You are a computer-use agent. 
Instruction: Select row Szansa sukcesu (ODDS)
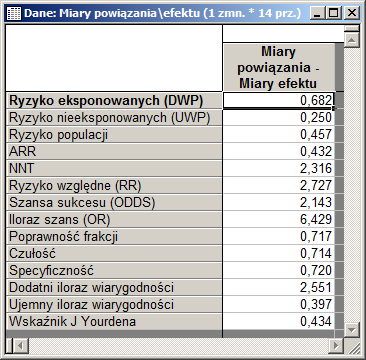coord(114,202)
